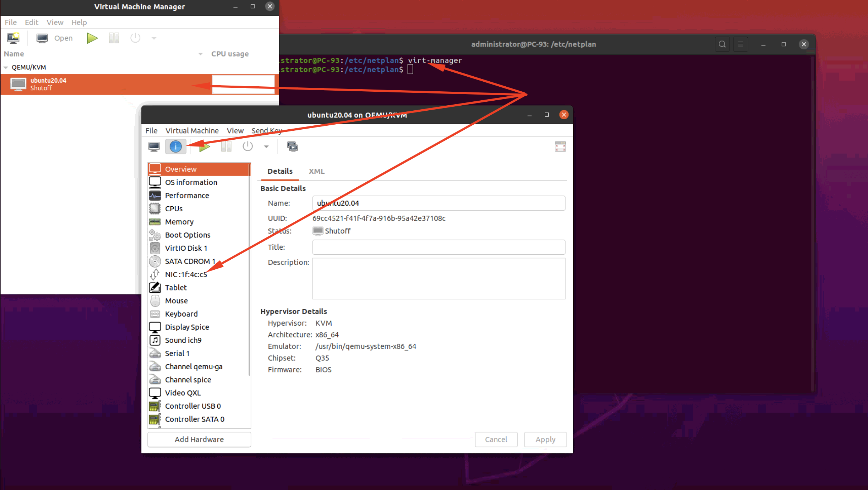Viewport: 868px width, 490px height.
Task: Show virtual hardware details info icon
Action: pos(175,146)
